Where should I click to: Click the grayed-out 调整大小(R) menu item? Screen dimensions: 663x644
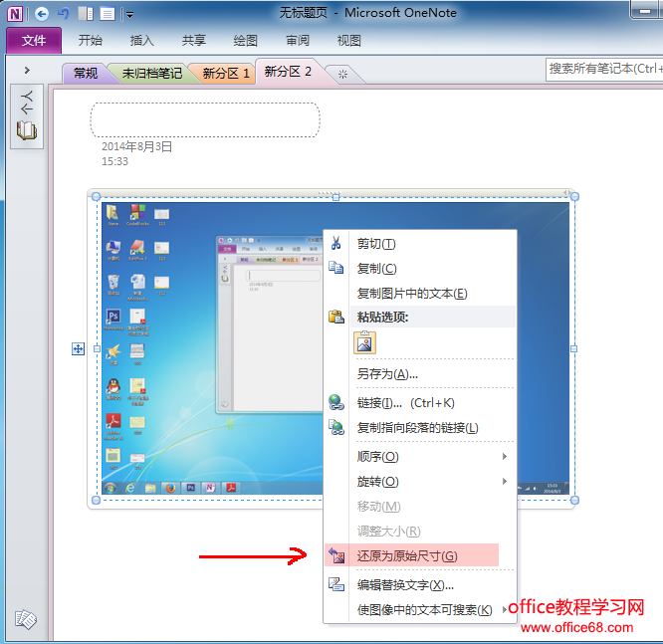(x=420, y=532)
